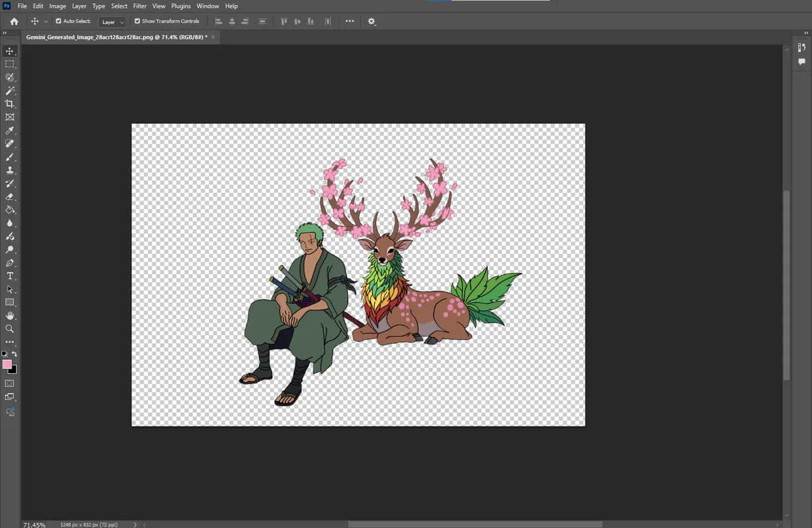Viewport: 812px width, 528px height.
Task: Select the Spot Healing Brush tool
Action: pyautogui.click(x=10, y=143)
